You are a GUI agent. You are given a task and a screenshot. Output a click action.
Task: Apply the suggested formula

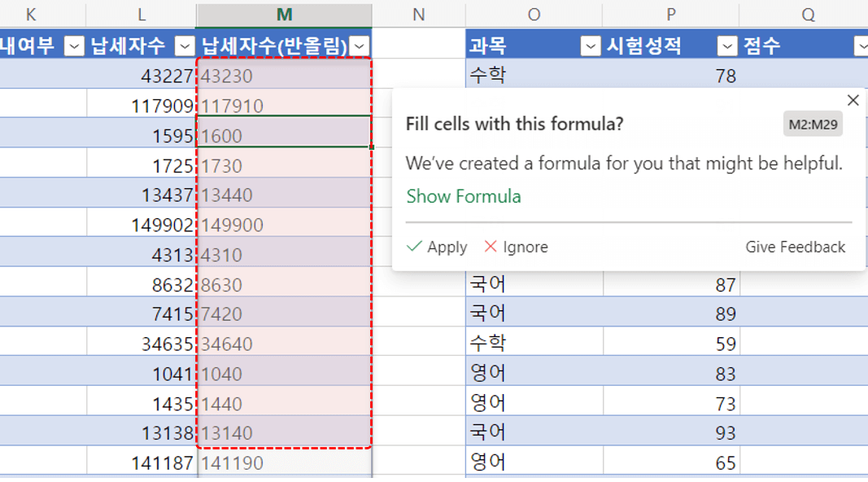click(x=437, y=247)
